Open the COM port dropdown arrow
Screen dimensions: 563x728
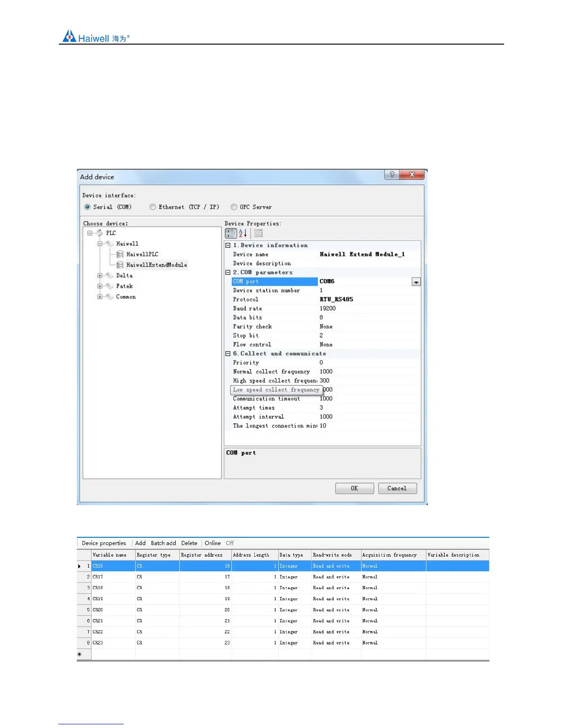[x=416, y=282]
